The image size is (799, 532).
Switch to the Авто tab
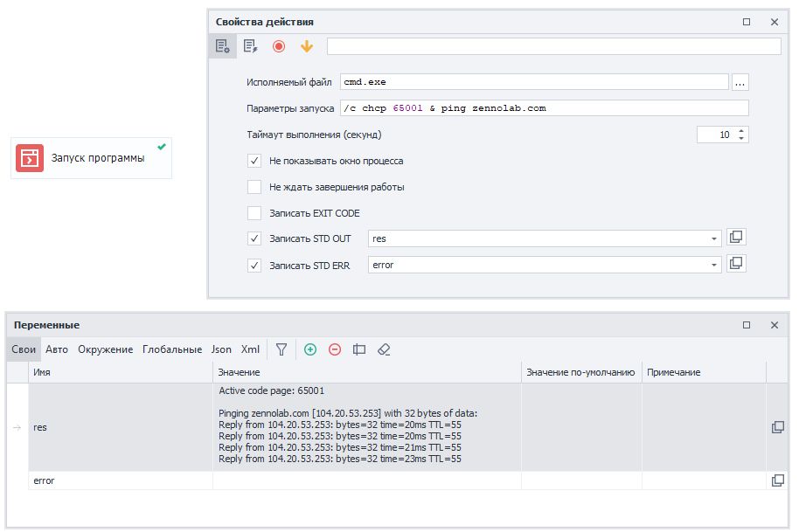pos(57,349)
